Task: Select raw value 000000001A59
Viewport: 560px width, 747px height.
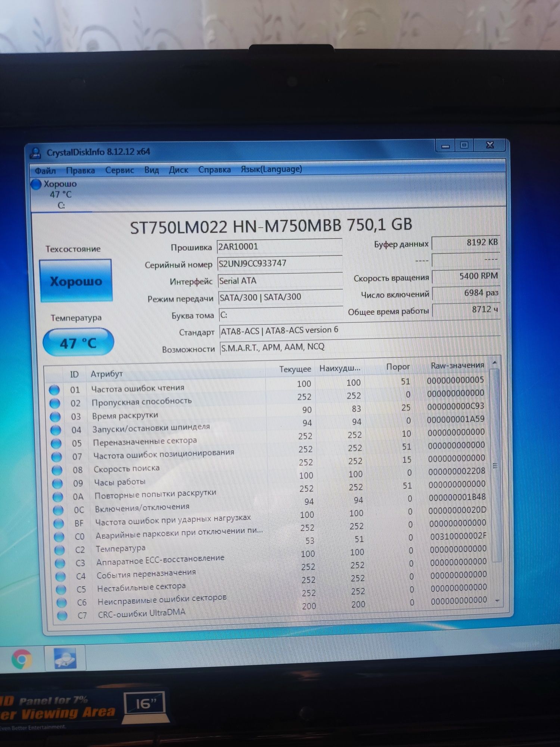Action: (455, 419)
